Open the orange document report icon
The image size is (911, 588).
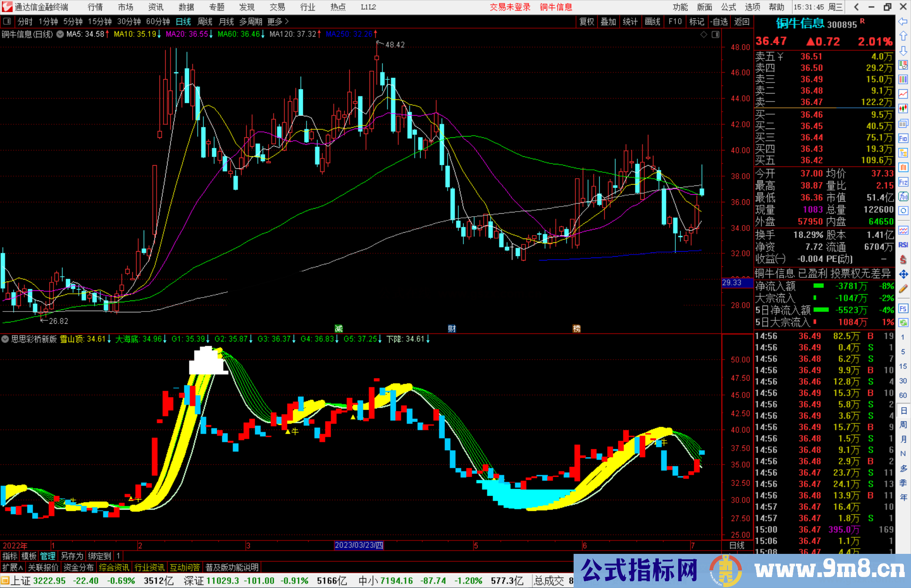pyautogui.click(x=903, y=167)
